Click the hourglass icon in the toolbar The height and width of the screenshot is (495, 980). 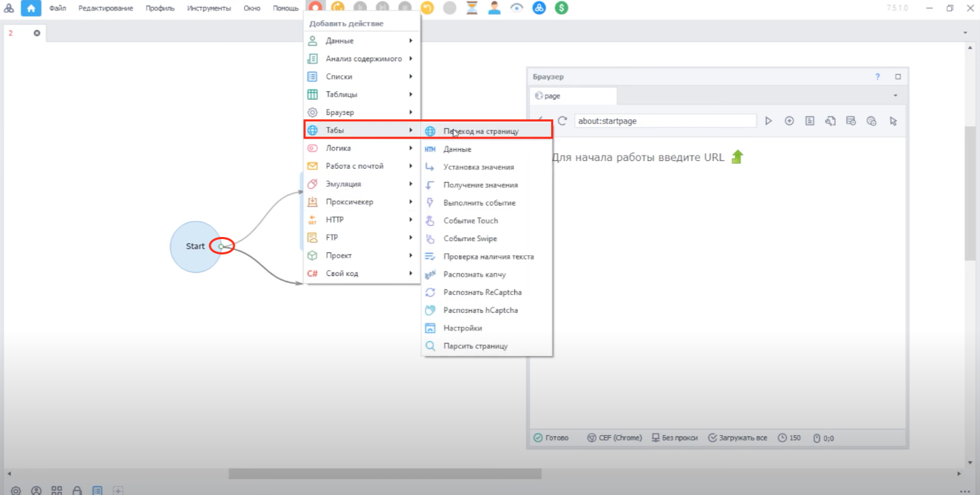pyautogui.click(x=472, y=8)
